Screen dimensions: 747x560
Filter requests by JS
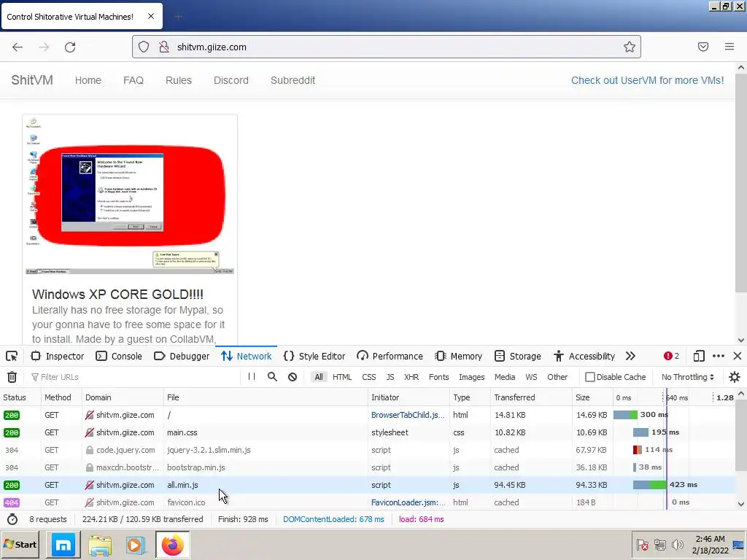pyautogui.click(x=390, y=377)
